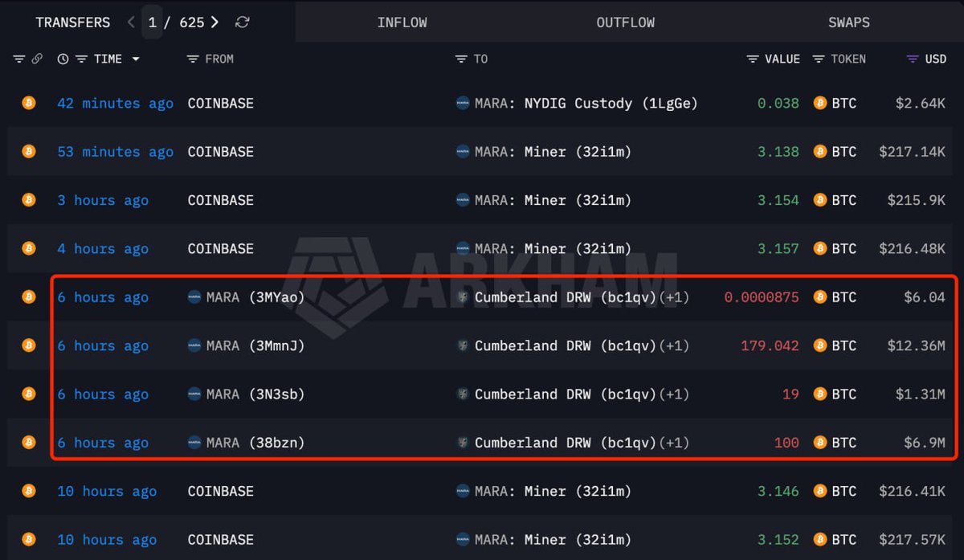Click COINBASE sender on the 4 hours ago row
Image resolution: width=964 pixels, height=560 pixels.
[220, 249]
